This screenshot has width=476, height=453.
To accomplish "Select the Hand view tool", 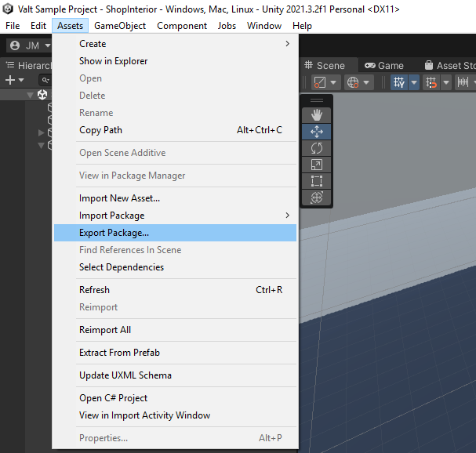I will click(316, 115).
